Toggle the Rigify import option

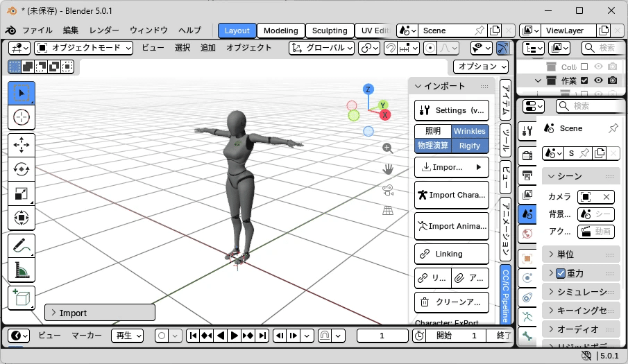469,146
